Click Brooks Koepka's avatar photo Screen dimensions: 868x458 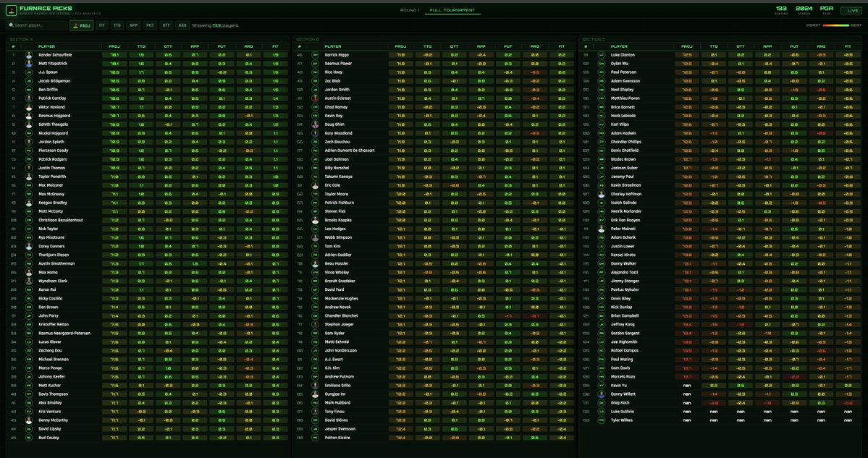315,220
